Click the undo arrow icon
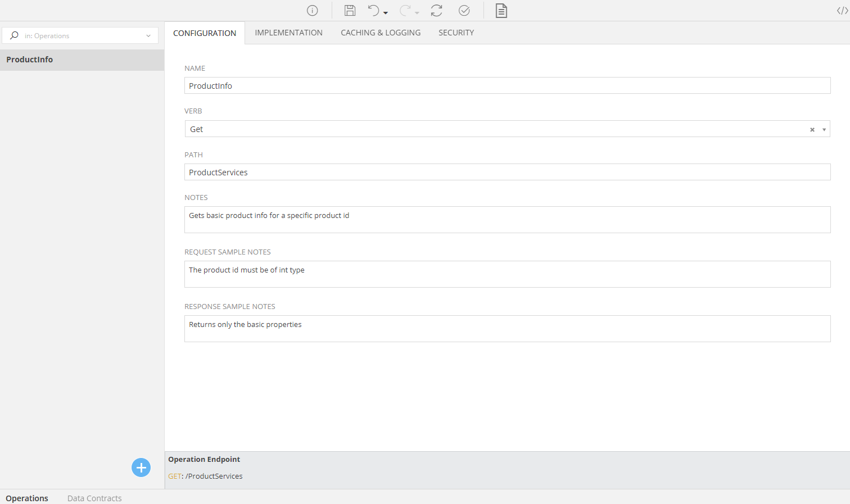The width and height of the screenshot is (850, 504). click(373, 11)
